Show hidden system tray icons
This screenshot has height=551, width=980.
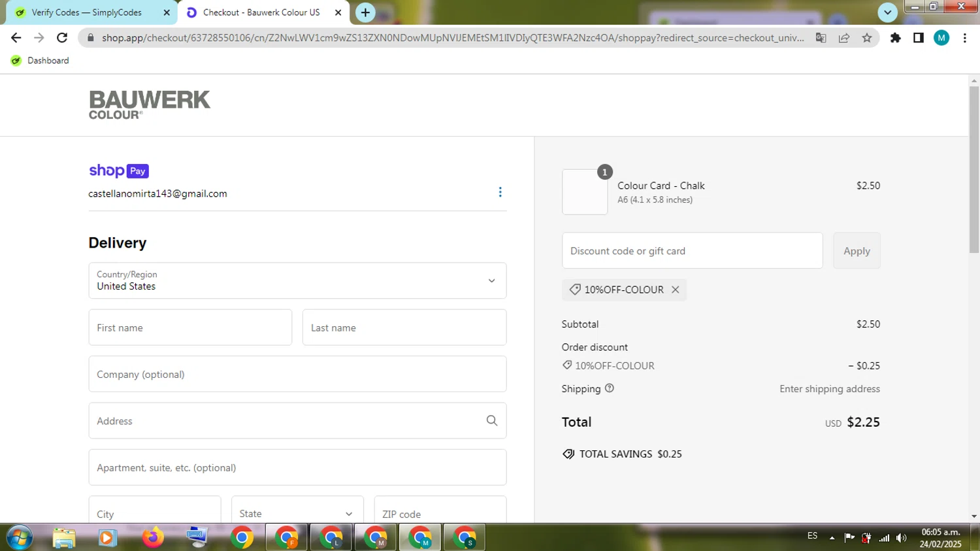tap(832, 538)
